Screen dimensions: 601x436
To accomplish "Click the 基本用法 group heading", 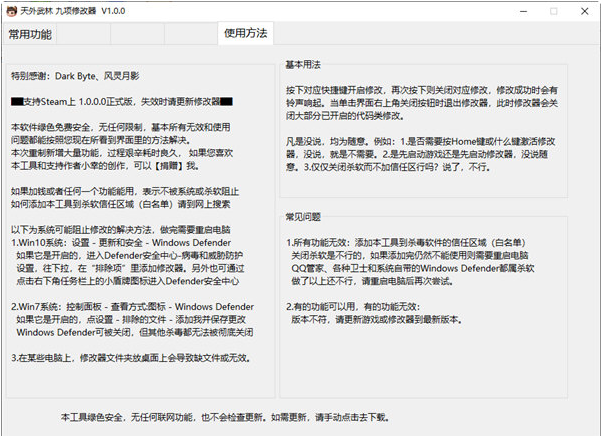I will 303,65.
